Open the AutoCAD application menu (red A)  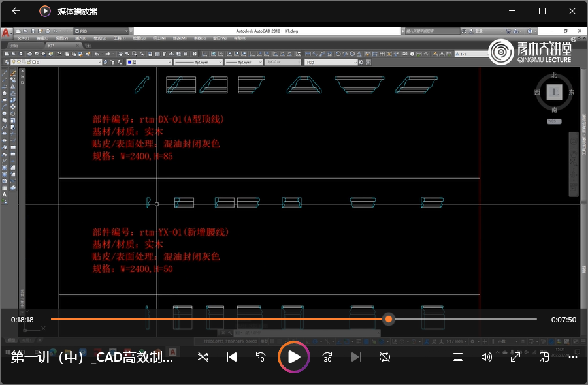(x=7, y=33)
